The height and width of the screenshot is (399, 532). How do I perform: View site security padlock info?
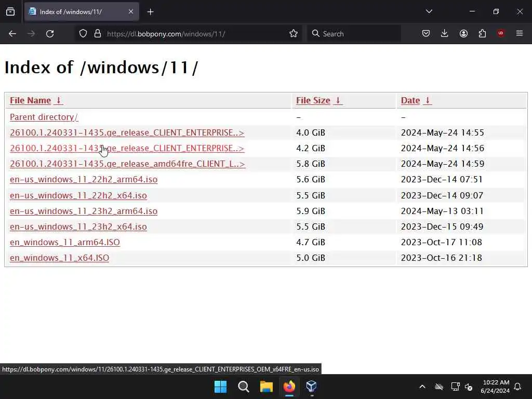[x=98, y=34]
